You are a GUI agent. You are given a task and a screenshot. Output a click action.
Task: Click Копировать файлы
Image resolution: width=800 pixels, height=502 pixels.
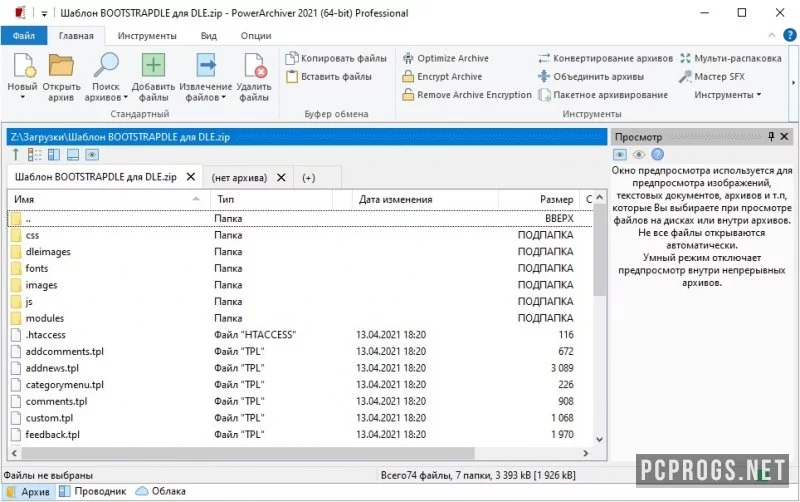(x=336, y=58)
